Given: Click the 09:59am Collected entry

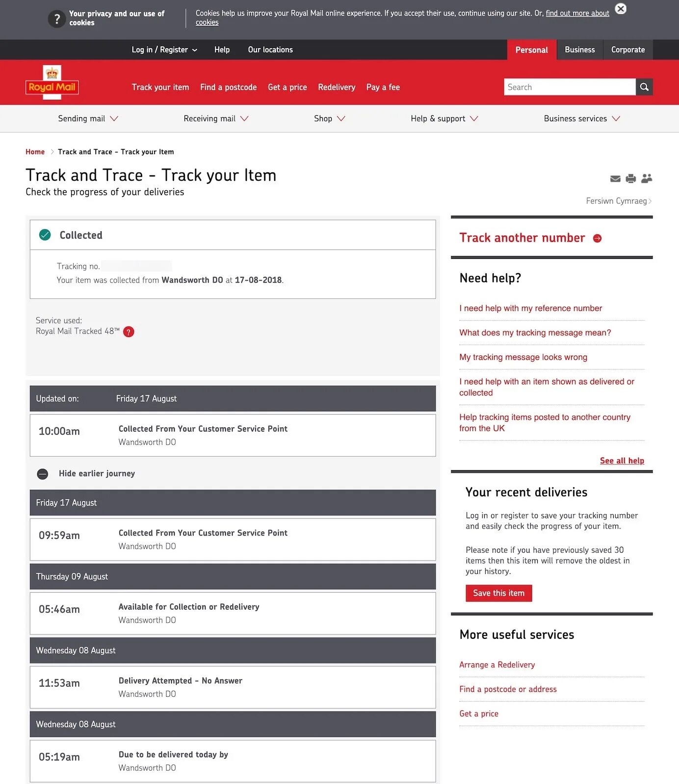Looking at the screenshot, I should tap(233, 539).
